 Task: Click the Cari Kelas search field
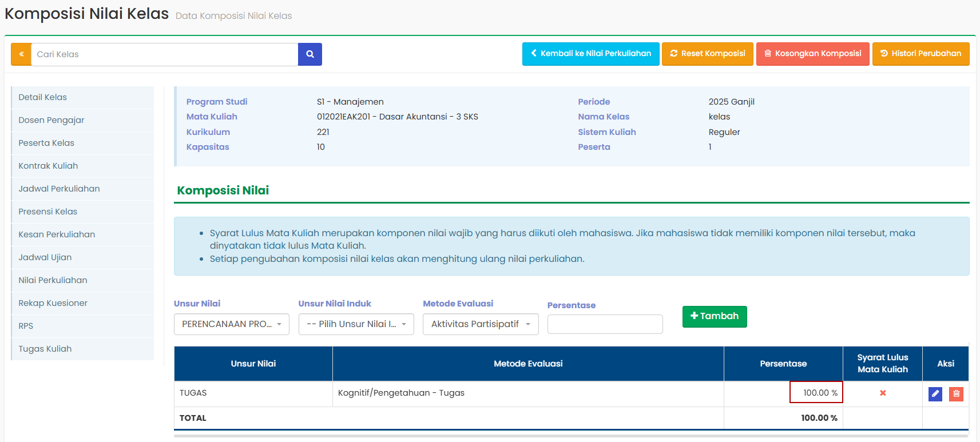click(164, 54)
